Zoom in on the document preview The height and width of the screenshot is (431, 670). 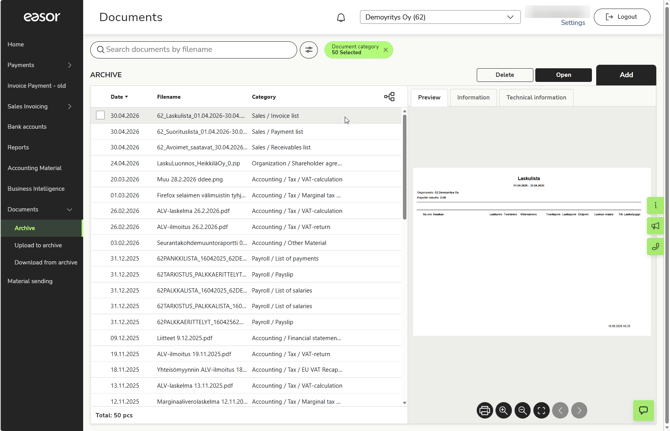(503, 410)
